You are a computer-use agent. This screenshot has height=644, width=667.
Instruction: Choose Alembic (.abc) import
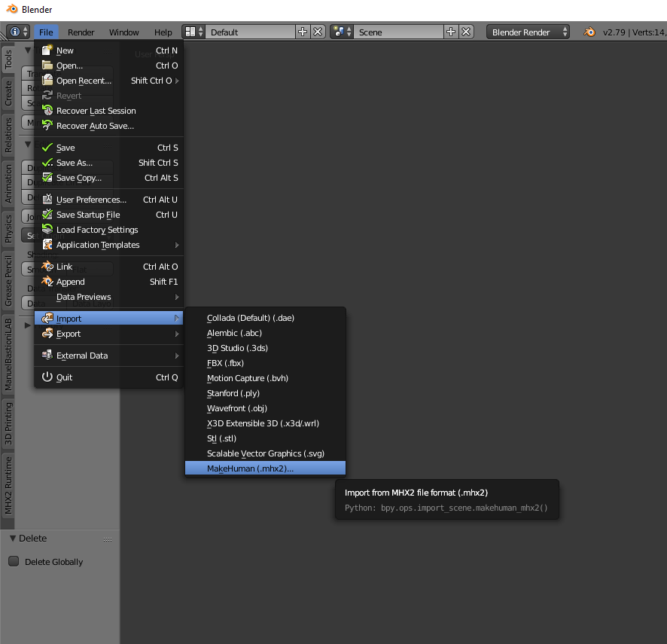[x=265, y=333]
